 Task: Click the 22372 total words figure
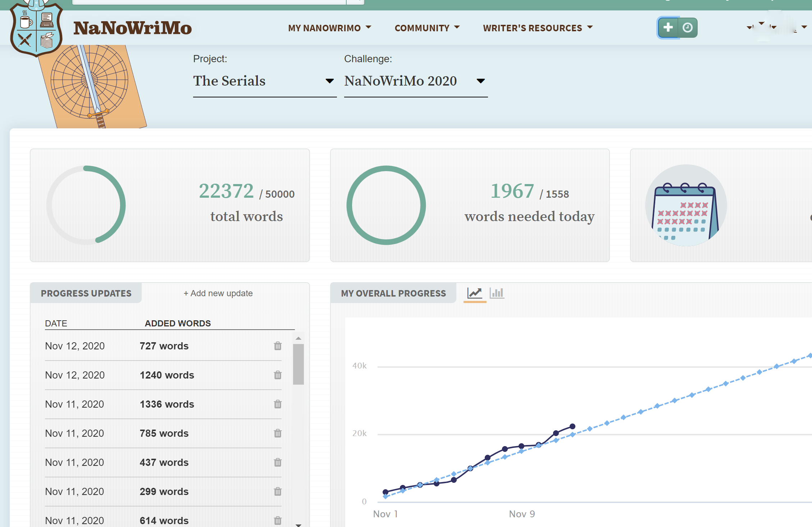point(227,191)
